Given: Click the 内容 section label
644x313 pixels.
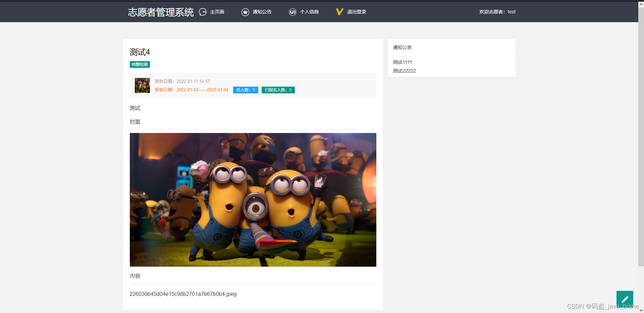Looking at the screenshot, I should [135, 276].
